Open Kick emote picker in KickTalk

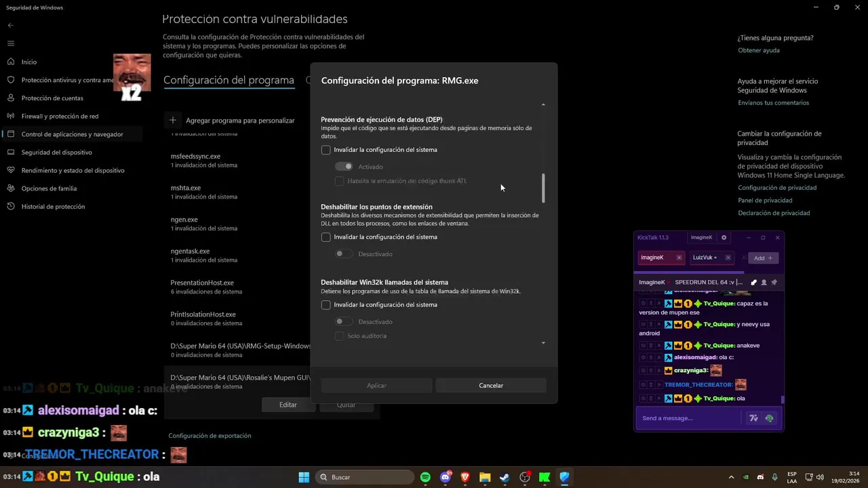pos(769,418)
